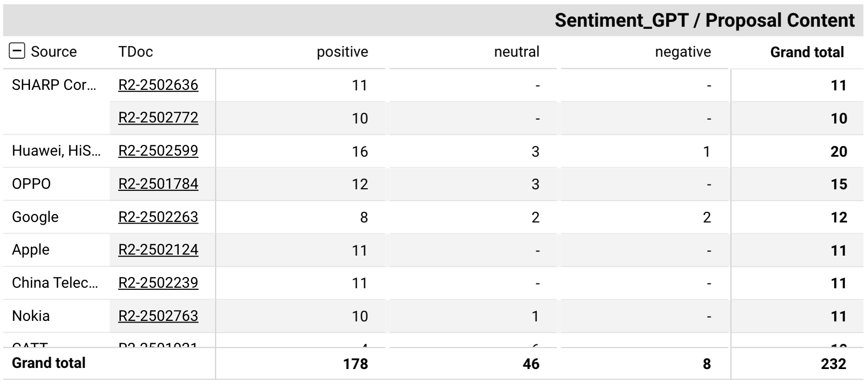Open TDoc link R2-2502599

tap(158, 151)
